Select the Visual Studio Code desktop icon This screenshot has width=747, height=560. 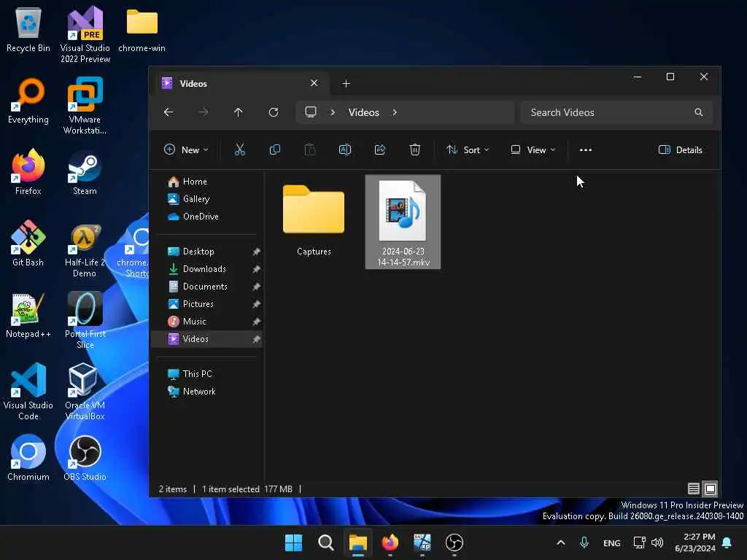pyautogui.click(x=28, y=392)
